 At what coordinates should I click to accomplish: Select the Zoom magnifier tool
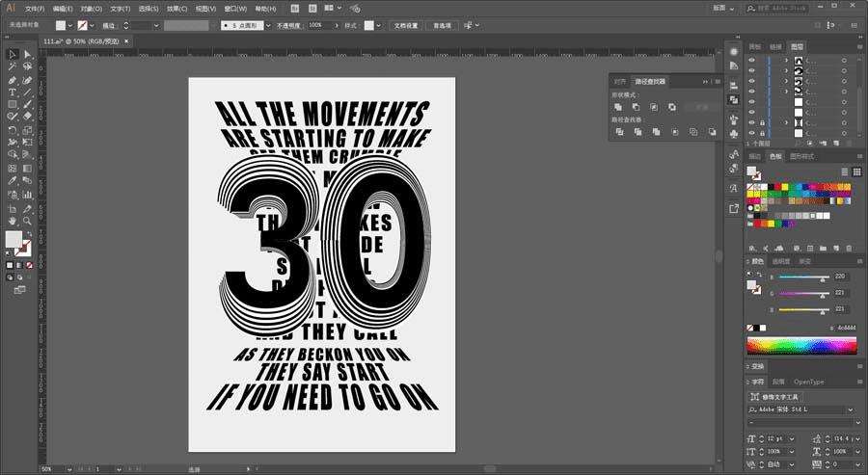[x=27, y=220]
